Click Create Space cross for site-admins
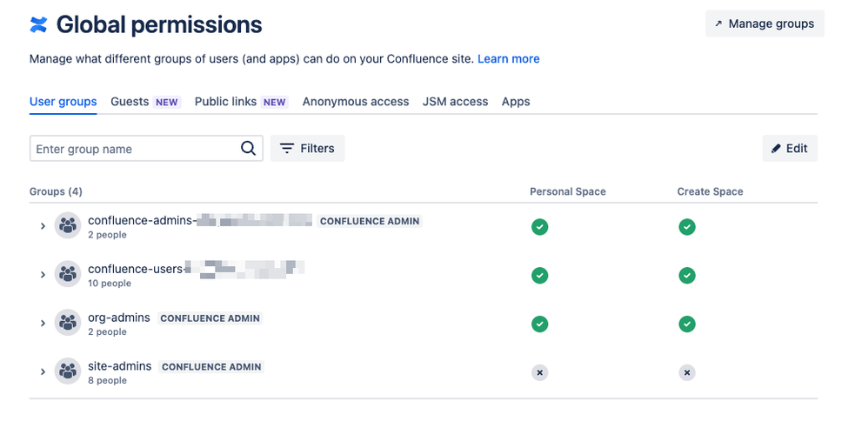The height and width of the screenshot is (428, 868). click(x=687, y=372)
